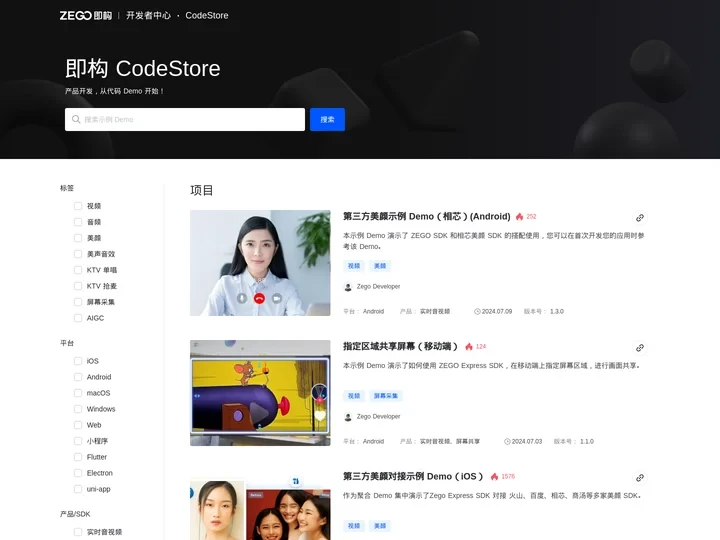720x540 pixels.
Task: Open the 指定区域共享屏幕（移动端）title
Action: pos(400,346)
